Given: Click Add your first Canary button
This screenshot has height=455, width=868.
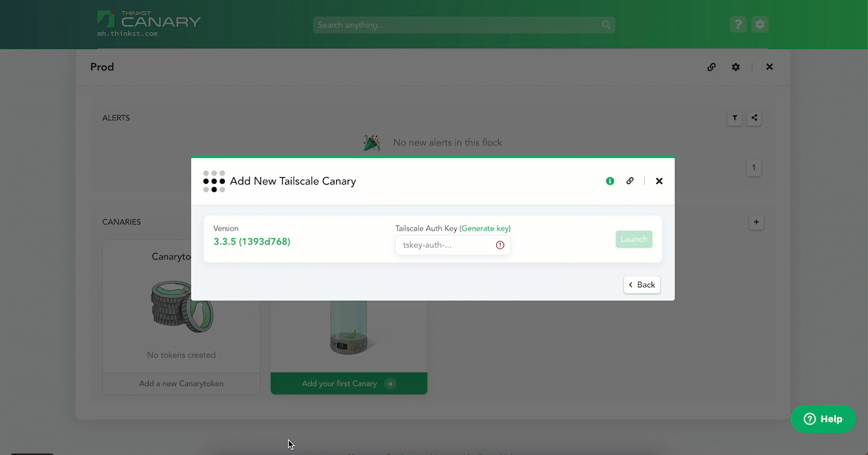Looking at the screenshot, I should click(349, 384).
